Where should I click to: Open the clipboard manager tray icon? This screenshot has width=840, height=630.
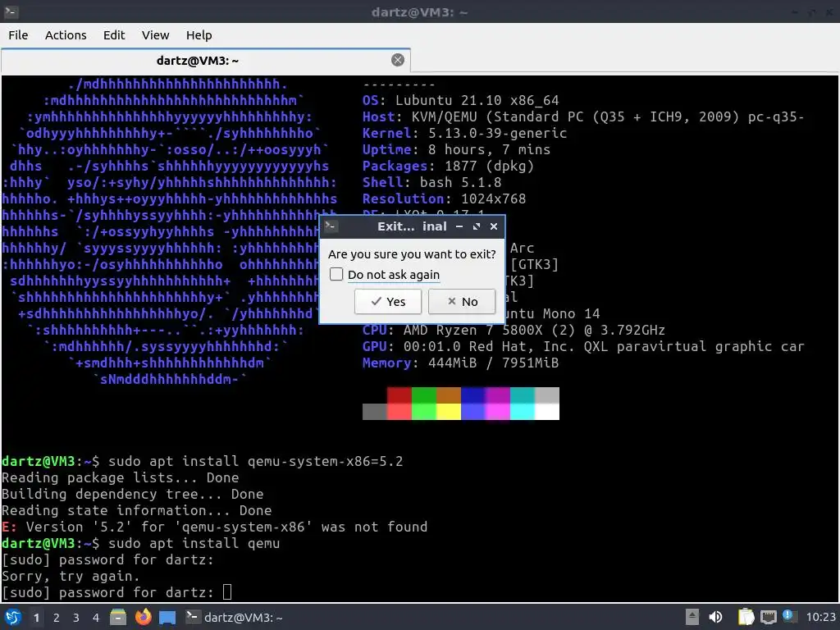746,617
